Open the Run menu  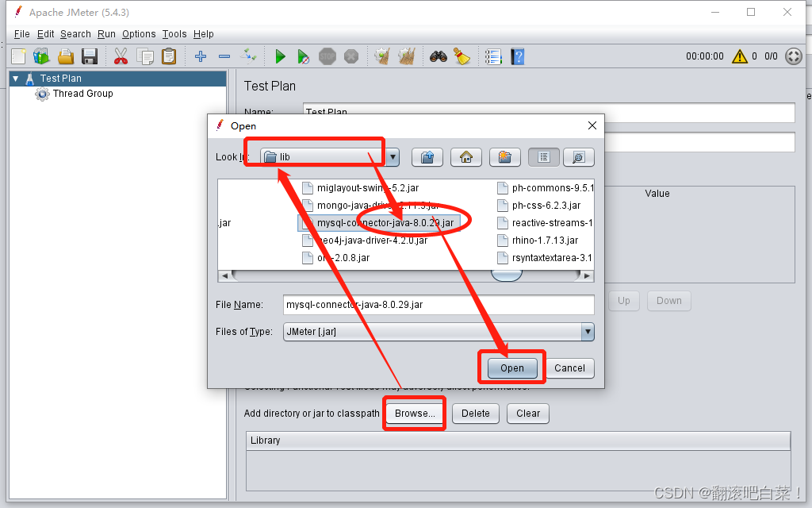pyautogui.click(x=107, y=34)
